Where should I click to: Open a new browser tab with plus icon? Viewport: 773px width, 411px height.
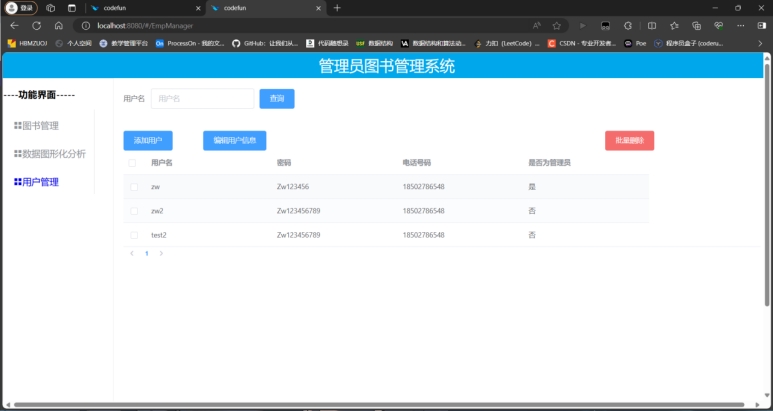point(337,8)
